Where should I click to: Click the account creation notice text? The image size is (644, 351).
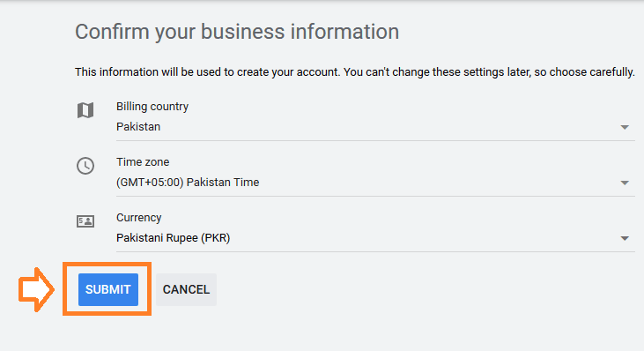pyautogui.click(x=355, y=72)
